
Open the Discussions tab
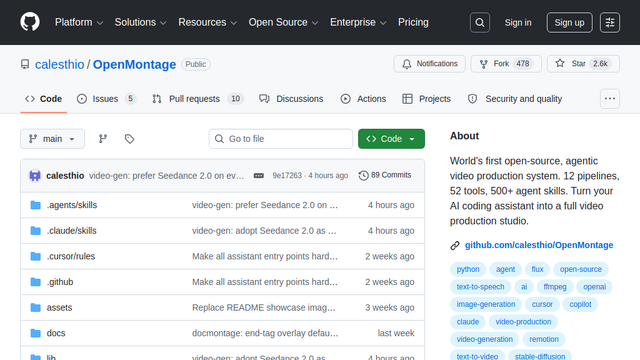291,99
